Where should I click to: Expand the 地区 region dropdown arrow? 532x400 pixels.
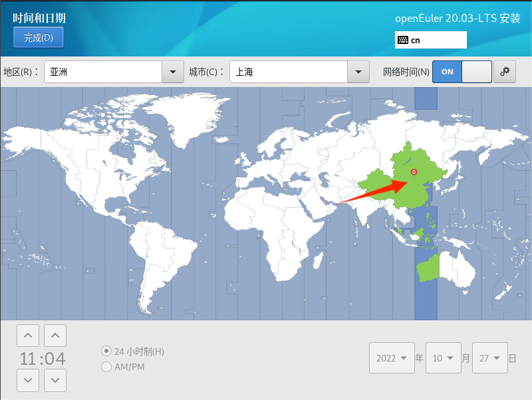[x=173, y=72]
